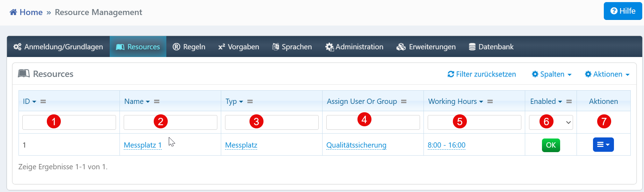Sort by Name column header
The height and width of the screenshot is (192, 644).
coord(137,101)
